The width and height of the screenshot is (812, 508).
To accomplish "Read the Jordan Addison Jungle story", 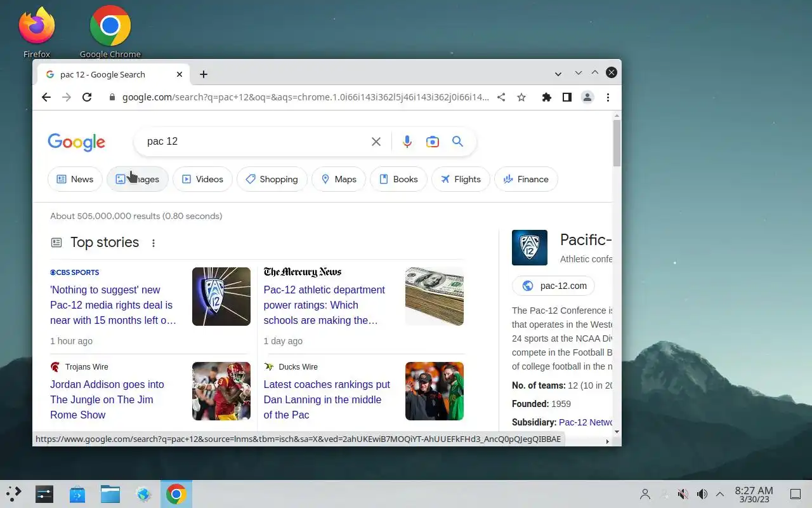I will click(107, 399).
